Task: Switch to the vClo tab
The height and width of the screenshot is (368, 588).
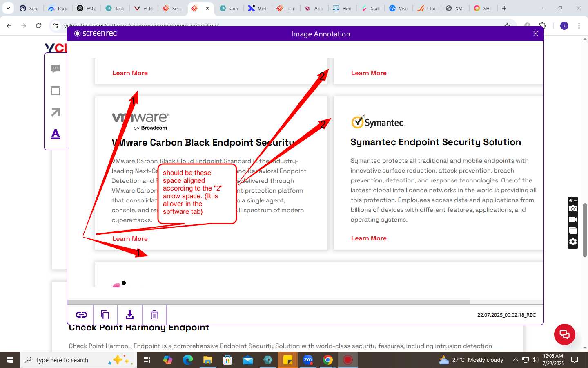Action: 143,8
